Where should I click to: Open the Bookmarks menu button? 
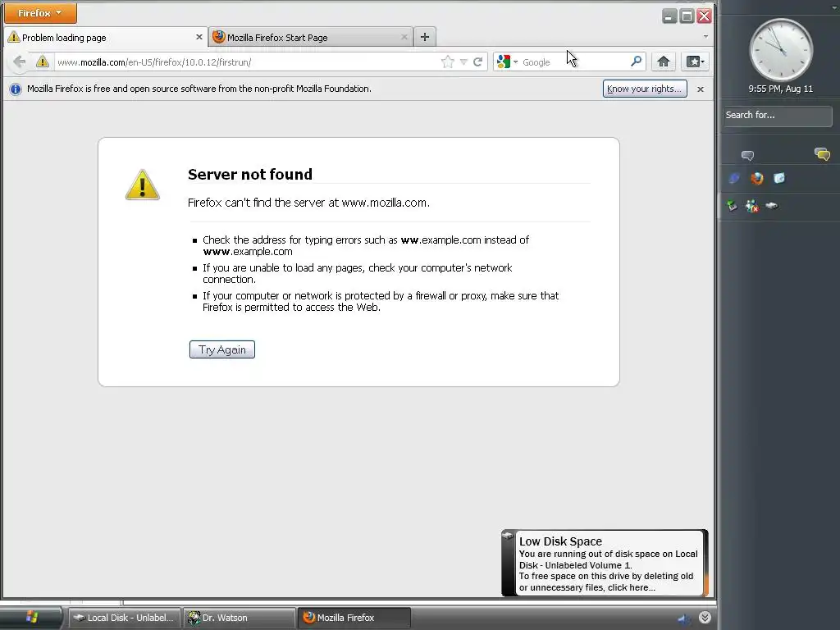tap(696, 62)
